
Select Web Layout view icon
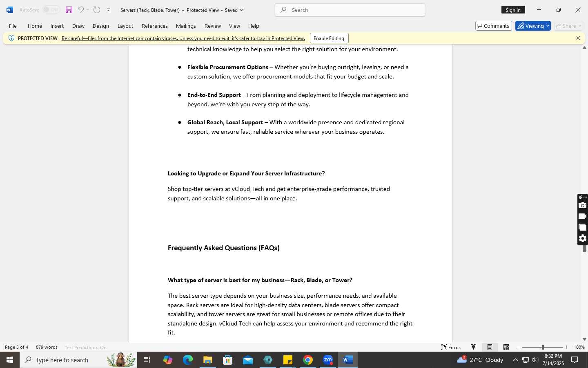[x=506, y=347]
